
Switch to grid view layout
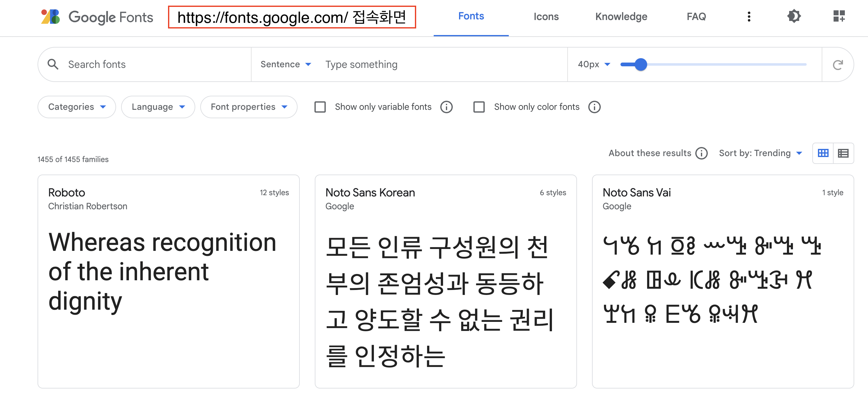[x=823, y=153]
